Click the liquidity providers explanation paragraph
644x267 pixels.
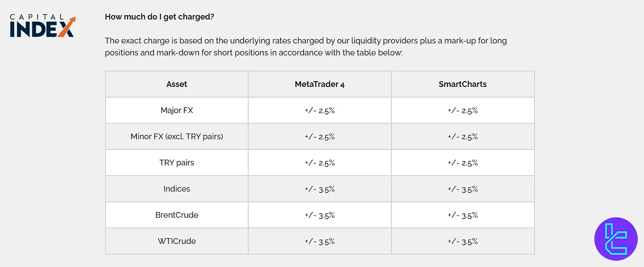[x=306, y=47]
